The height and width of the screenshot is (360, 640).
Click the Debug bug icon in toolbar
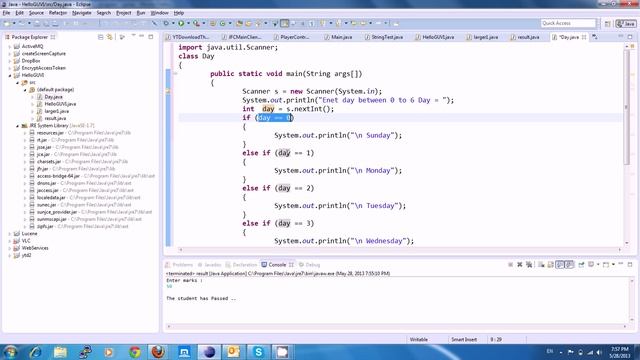tap(166, 23)
